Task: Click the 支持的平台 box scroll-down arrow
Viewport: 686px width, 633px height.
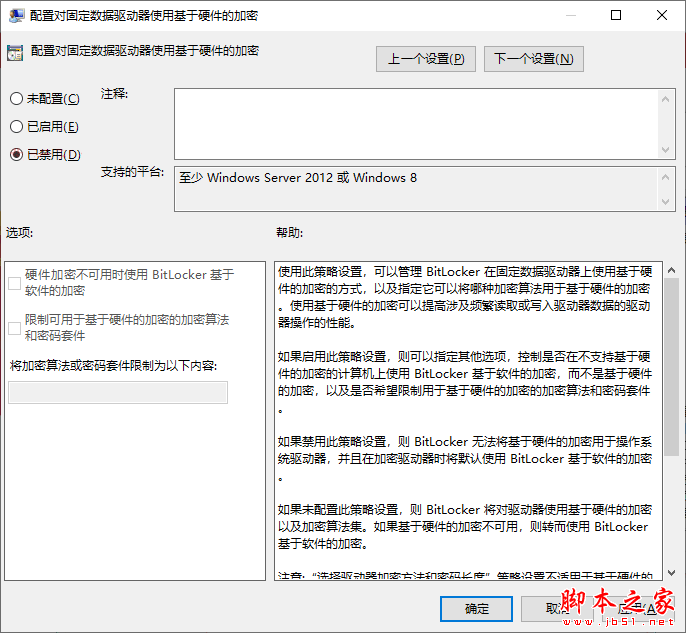Action: pos(665,202)
